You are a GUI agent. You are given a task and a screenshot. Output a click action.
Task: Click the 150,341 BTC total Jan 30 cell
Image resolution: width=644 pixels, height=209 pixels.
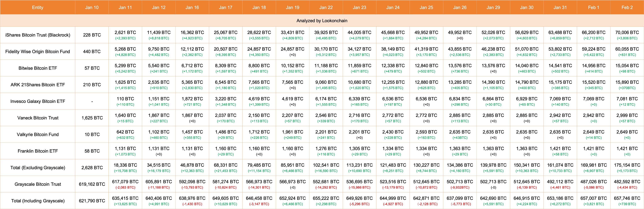pos(527,168)
